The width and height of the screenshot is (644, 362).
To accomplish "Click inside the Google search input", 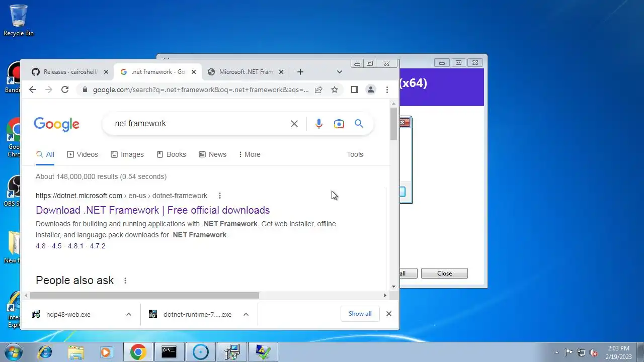I will (199, 124).
